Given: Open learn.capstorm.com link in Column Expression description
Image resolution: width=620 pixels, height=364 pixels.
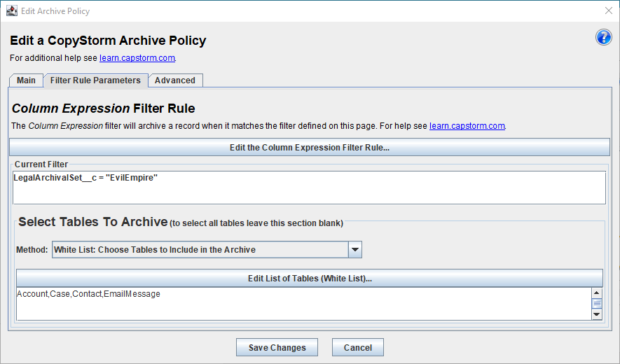Looking at the screenshot, I should pyautogui.click(x=467, y=126).
